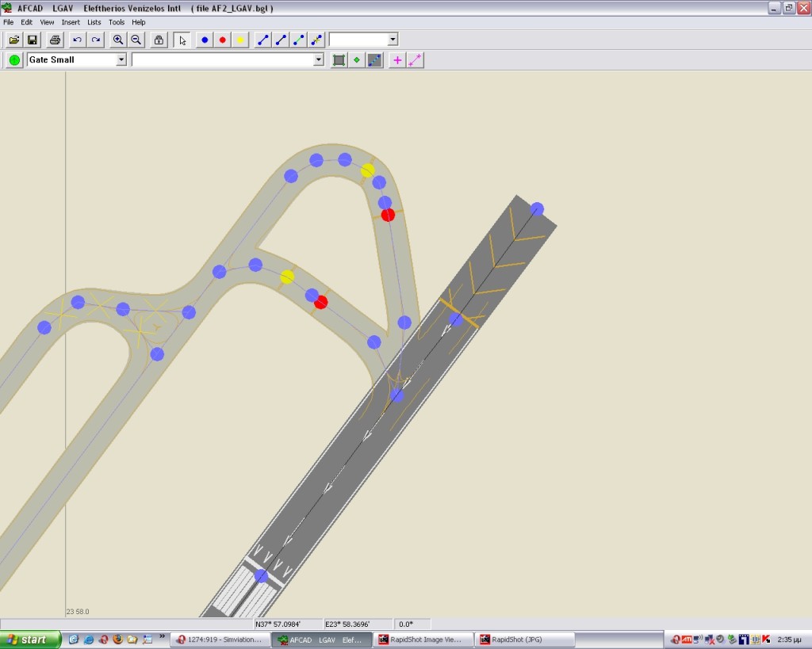Click the Open file toolbar icon
The image size is (812, 649).
(x=14, y=40)
